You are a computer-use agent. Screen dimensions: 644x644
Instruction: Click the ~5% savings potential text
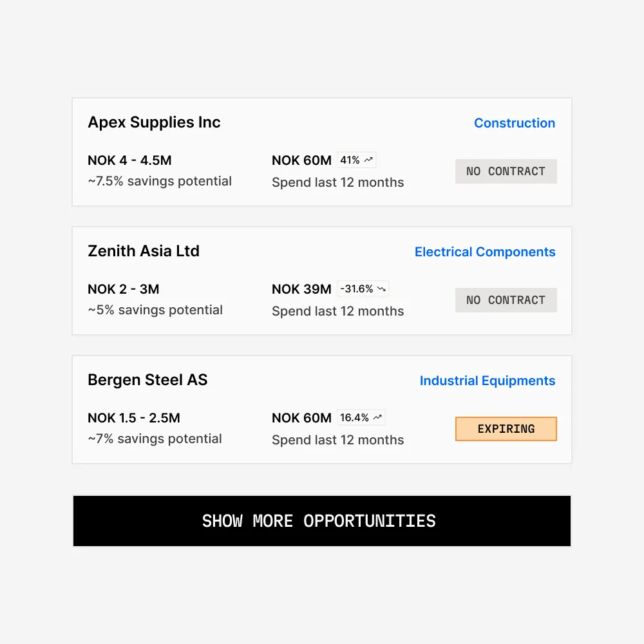click(155, 310)
